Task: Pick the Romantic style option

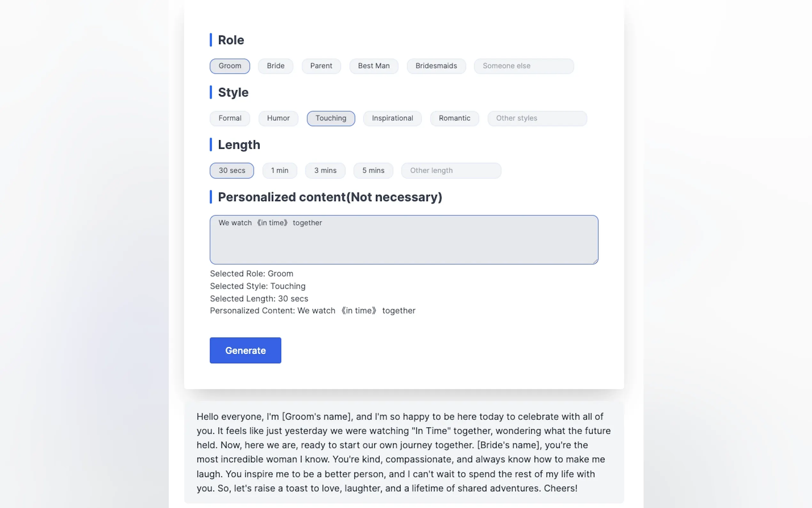Action: [454, 118]
